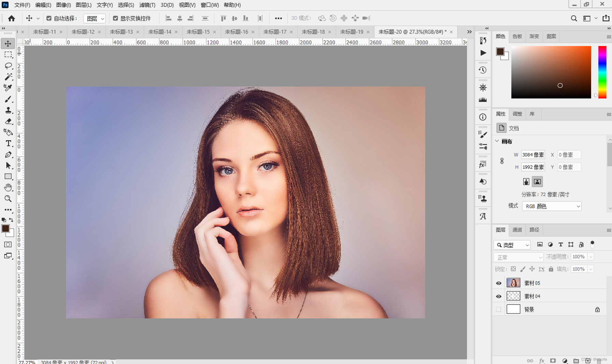
Task: Toggle Quick Mask mode
Action: [x=8, y=244]
